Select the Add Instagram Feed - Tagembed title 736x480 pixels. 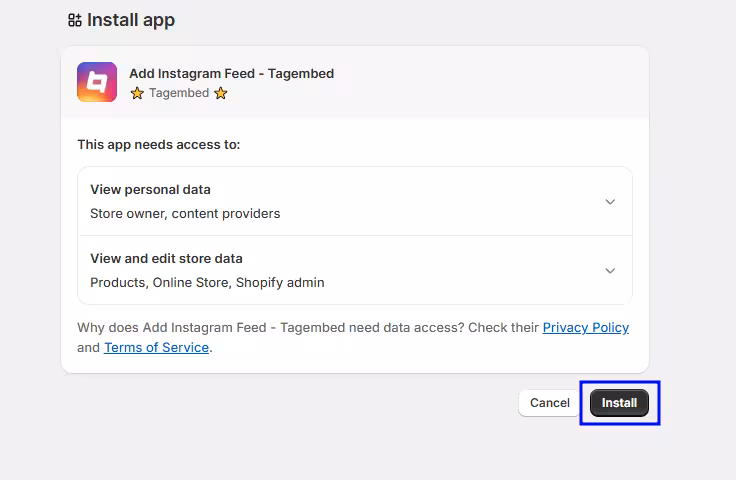tap(231, 74)
